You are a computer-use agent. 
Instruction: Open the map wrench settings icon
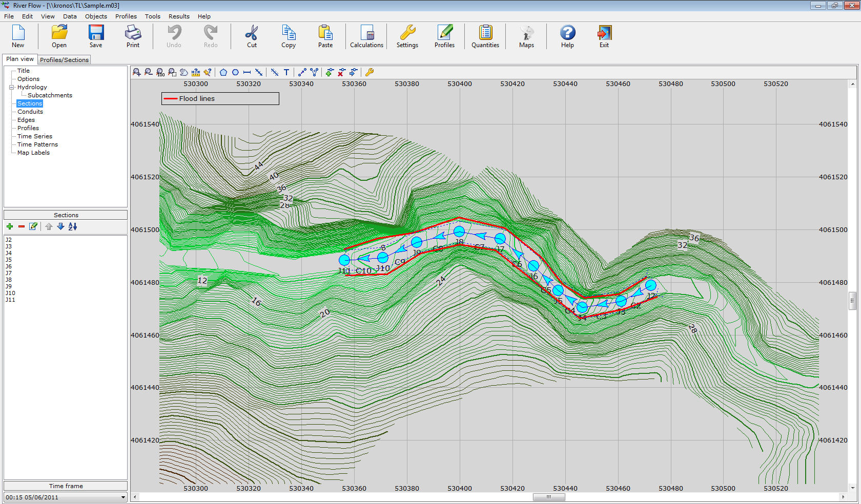[x=370, y=72]
